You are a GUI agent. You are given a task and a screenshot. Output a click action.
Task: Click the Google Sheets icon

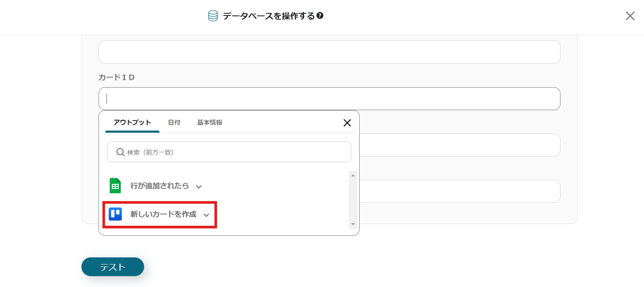pyautogui.click(x=115, y=186)
